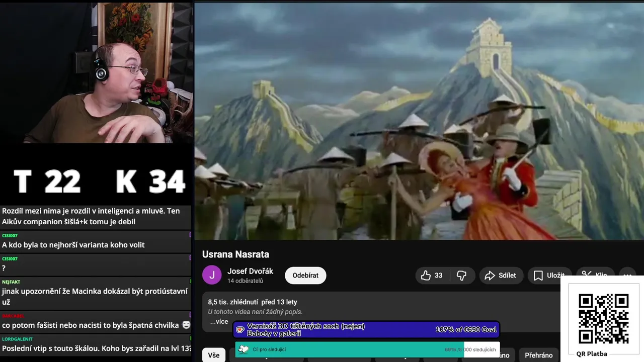The height and width of the screenshot is (362, 644).
Task: Open the three-dot more actions menu
Action: tap(627, 275)
